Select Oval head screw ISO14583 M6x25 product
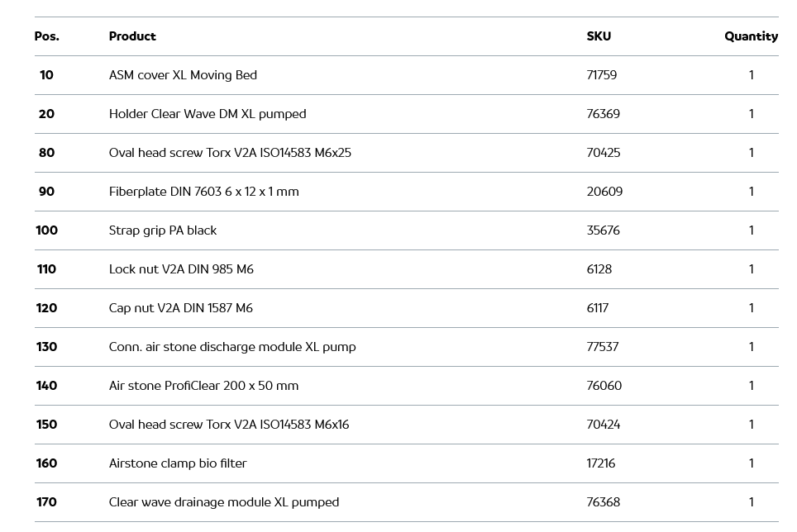This screenshot has height=532, width=797. pos(230,153)
